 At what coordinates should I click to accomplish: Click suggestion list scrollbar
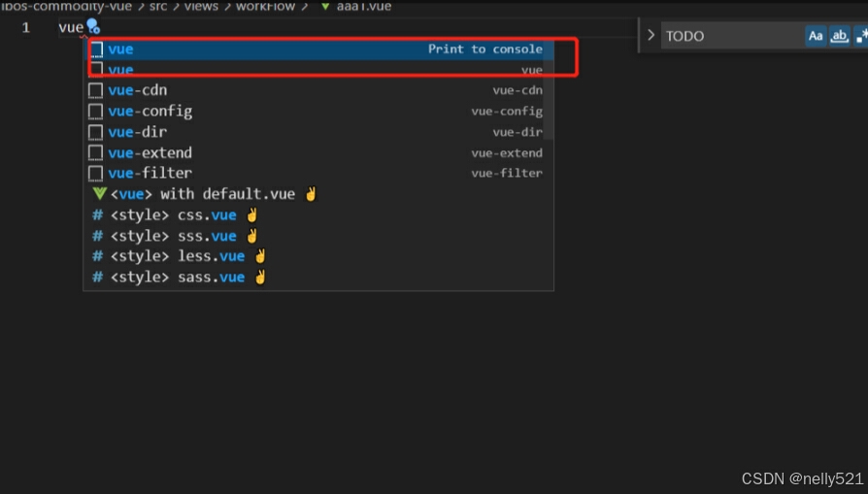click(x=549, y=88)
